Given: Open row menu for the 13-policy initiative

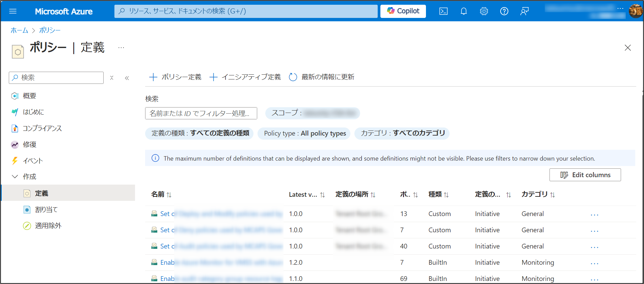Looking at the screenshot, I should click(595, 214).
